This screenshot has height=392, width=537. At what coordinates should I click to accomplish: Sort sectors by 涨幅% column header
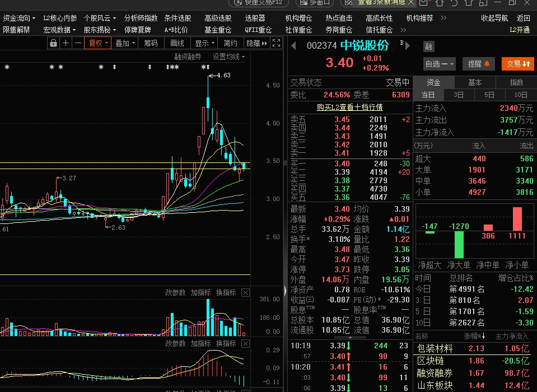(x=474, y=337)
